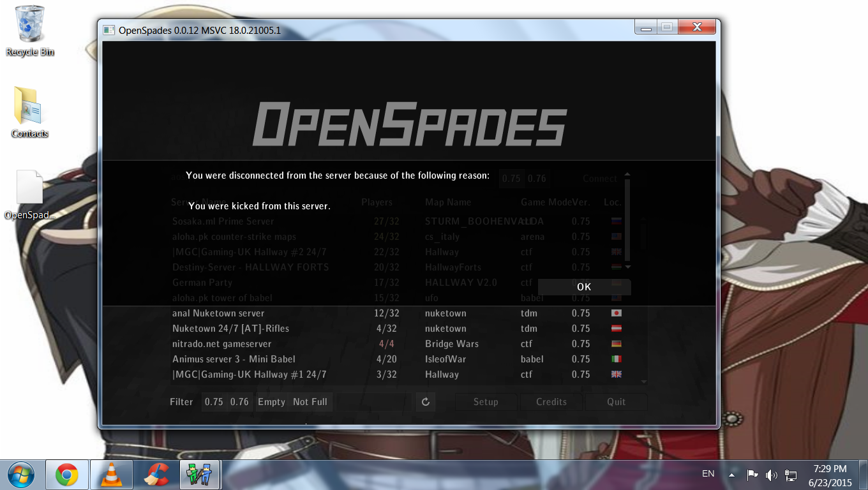Expand hidden system tray icons
The width and height of the screenshot is (868, 490).
pyautogui.click(x=731, y=474)
